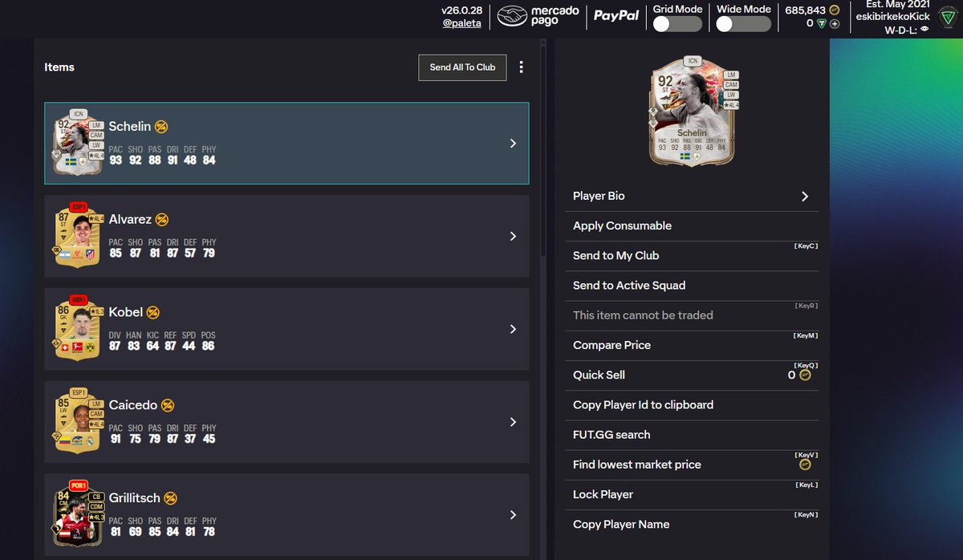
Task: Open the three-dot menu beside Send All To Club
Action: (521, 67)
